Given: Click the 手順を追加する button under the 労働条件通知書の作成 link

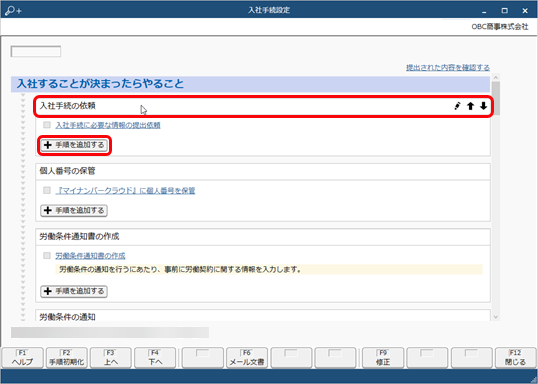Looking at the screenshot, I should coord(74,291).
